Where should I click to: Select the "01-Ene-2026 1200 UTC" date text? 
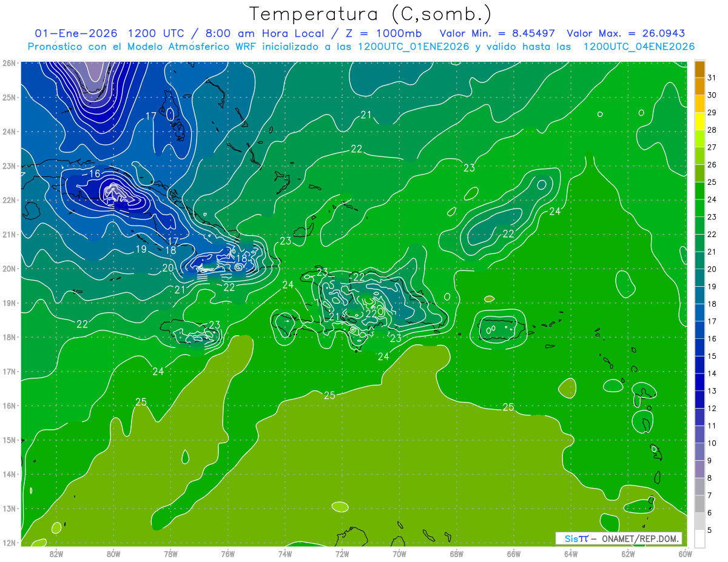click(110, 33)
